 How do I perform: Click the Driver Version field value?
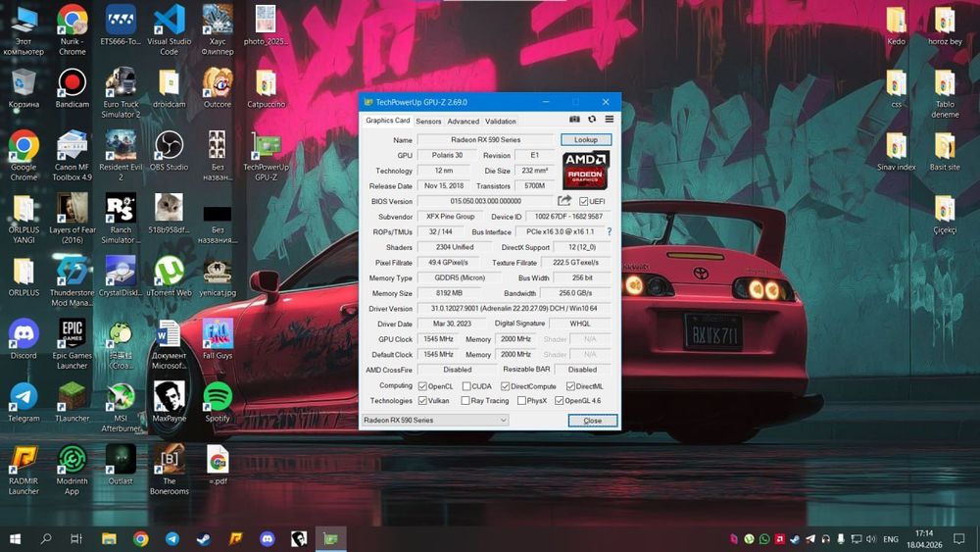[514, 309]
